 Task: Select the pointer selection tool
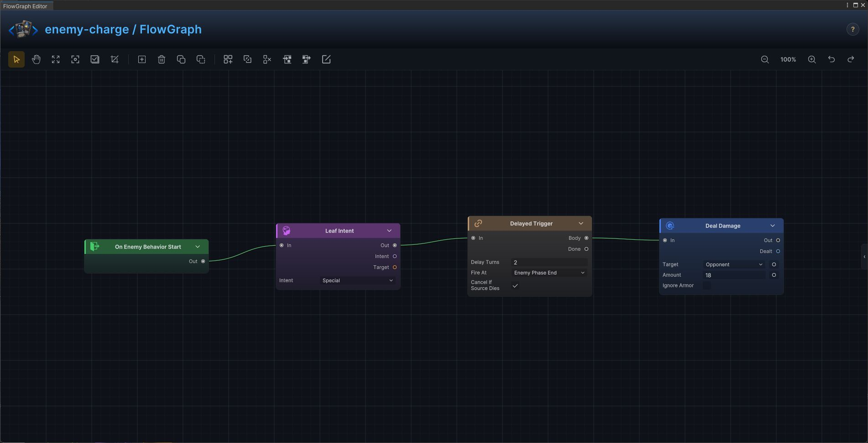(x=16, y=59)
